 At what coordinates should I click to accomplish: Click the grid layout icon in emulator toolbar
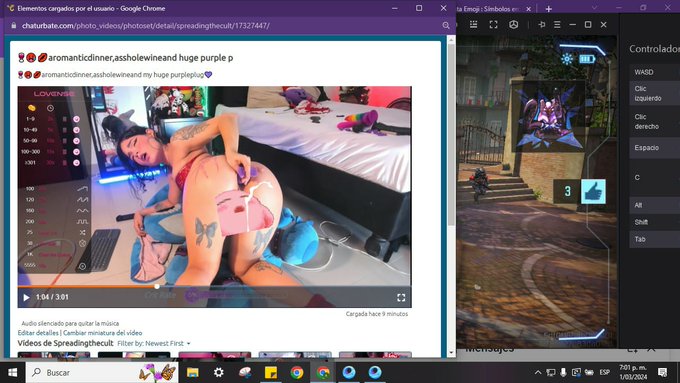(474, 25)
